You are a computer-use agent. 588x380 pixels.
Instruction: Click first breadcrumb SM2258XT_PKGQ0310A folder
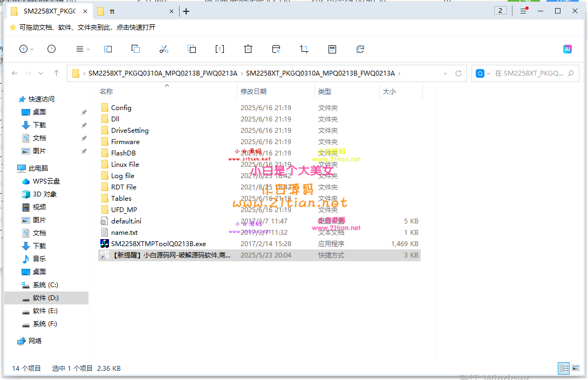pos(163,73)
